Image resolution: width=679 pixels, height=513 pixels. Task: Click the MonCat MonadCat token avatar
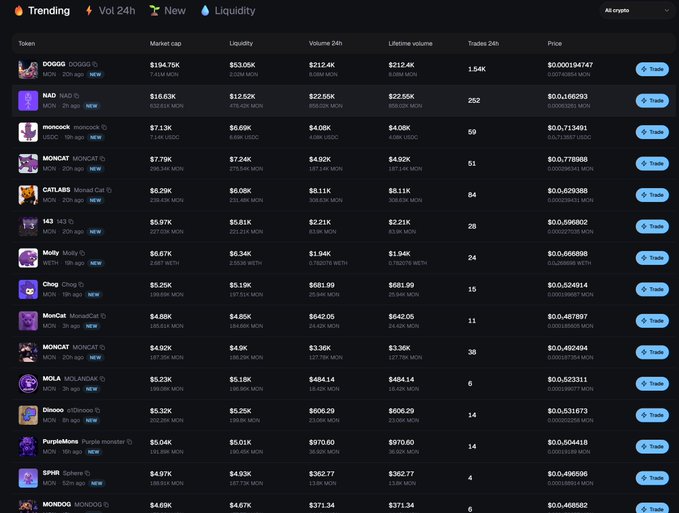pos(28,321)
